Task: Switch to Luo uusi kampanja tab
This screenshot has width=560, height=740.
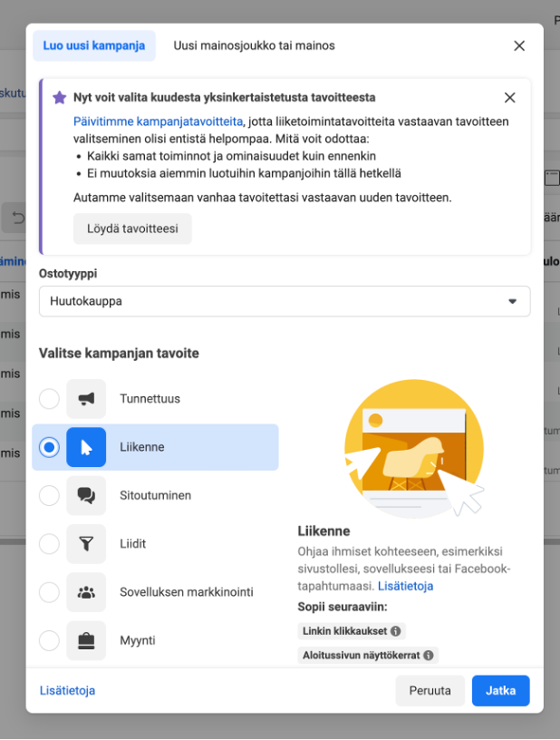Action: click(94, 46)
